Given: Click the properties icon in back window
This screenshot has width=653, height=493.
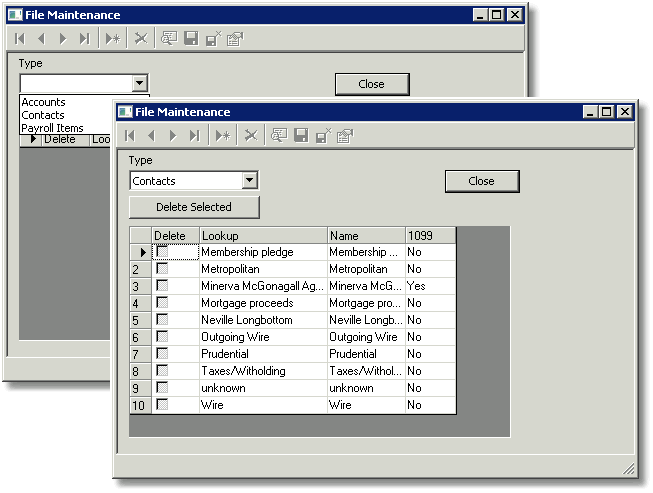Looking at the screenshot, I should 235,39.
